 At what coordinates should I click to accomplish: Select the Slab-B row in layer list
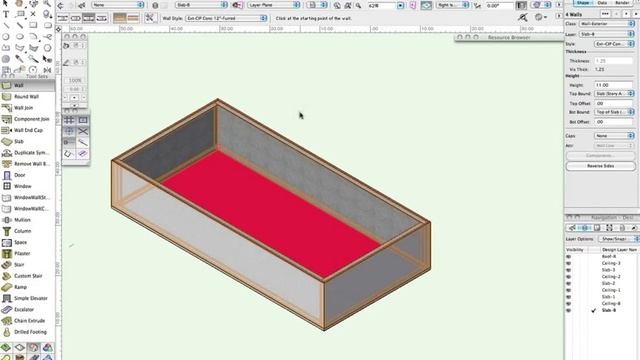click(x=602, y=310)
